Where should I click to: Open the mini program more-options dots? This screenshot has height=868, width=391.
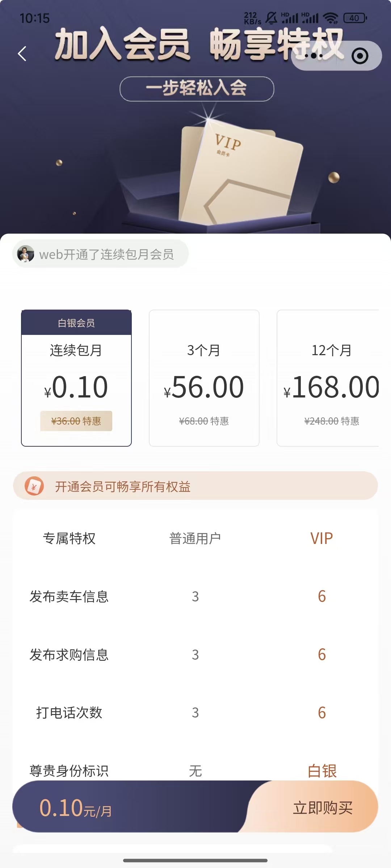coord(314,56)
